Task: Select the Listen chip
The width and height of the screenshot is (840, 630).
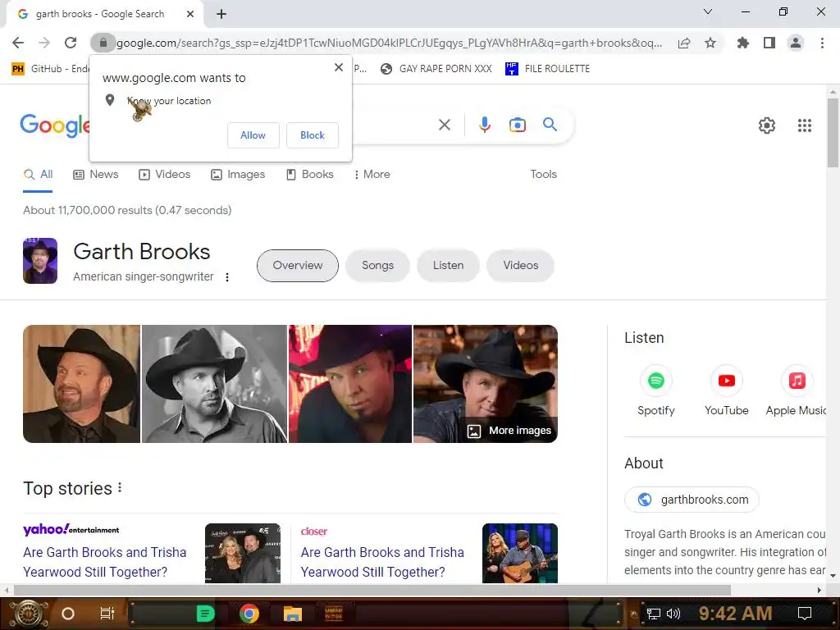Action: [449, 265]
